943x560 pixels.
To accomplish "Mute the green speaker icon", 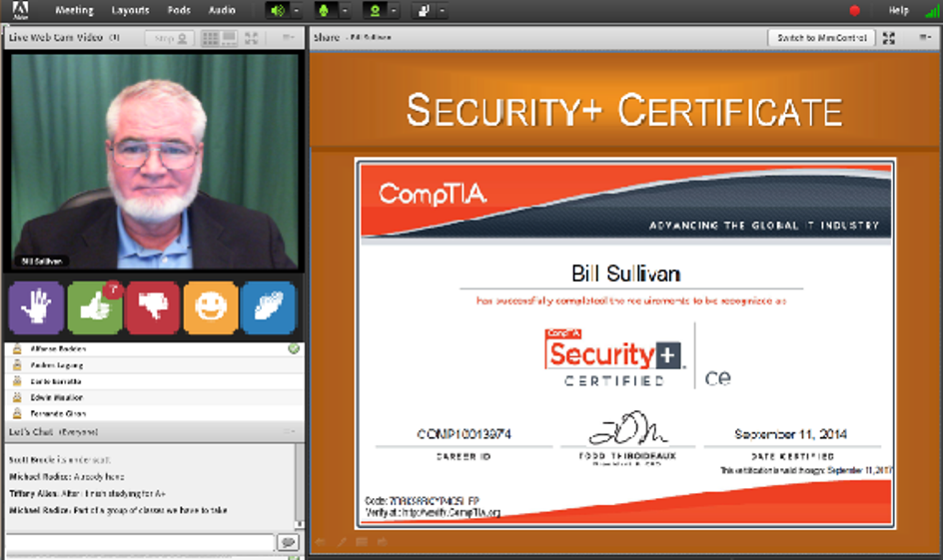I will click(278, 10).
